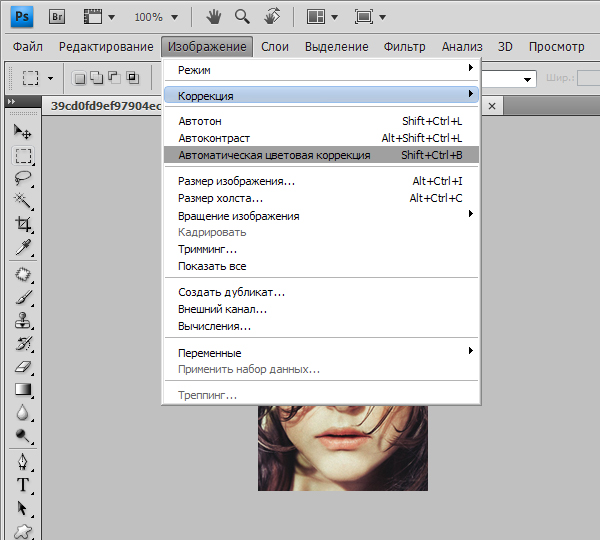The image size is (600, 540).
Task: Choose Автоконтраст menu entry
Action: (x=321, y=138)
